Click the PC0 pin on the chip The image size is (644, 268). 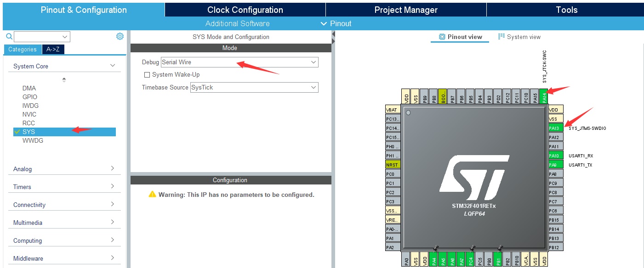[393, 174]
